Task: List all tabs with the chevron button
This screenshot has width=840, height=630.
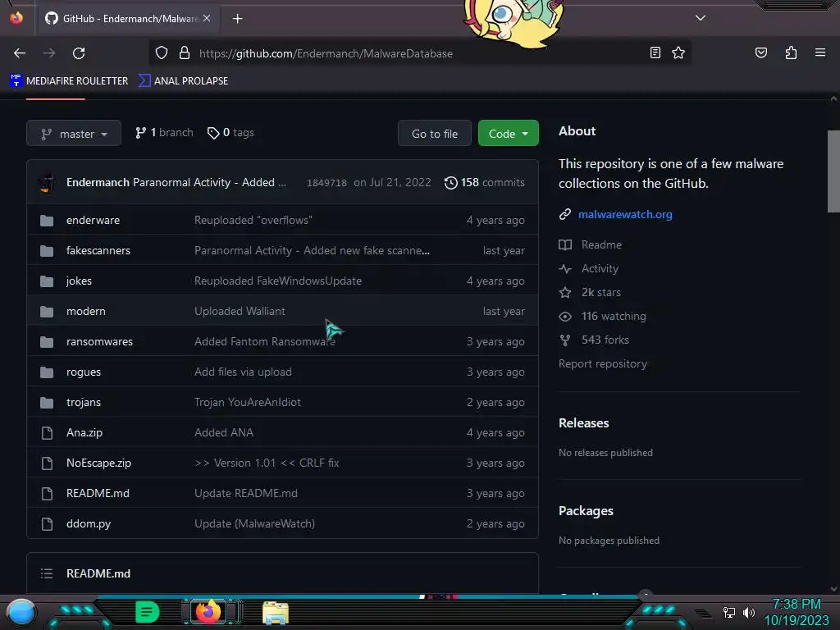Action: pos(701,18)
